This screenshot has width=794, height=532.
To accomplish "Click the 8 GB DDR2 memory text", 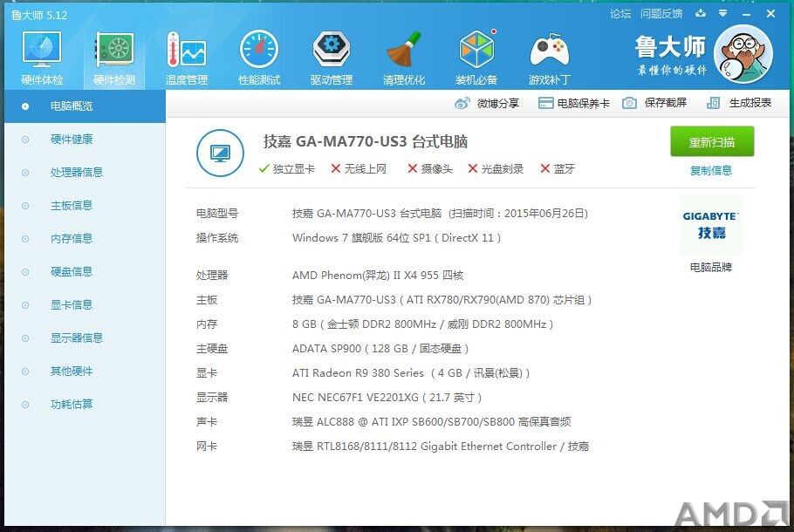I will click(x=423, y=324).
